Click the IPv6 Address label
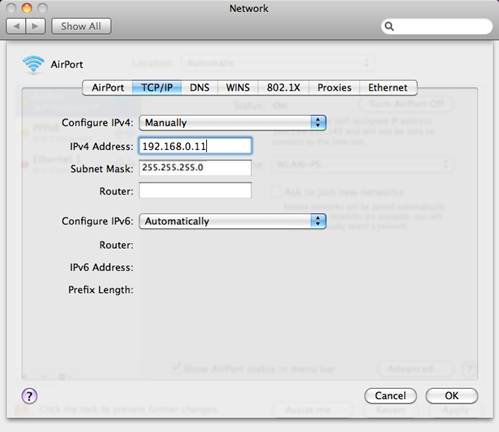Viewport: 499px width, 432px height. [x=101, y=267]
